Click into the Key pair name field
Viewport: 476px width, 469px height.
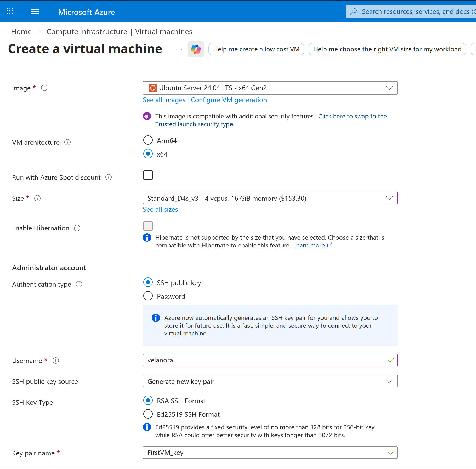click(270, 453)
